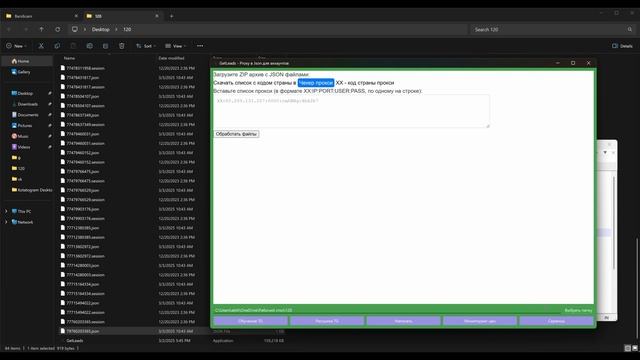Screen dimensions: 640x360
Task: Unpin Music using its pin icon
Action: click(50, 136)
